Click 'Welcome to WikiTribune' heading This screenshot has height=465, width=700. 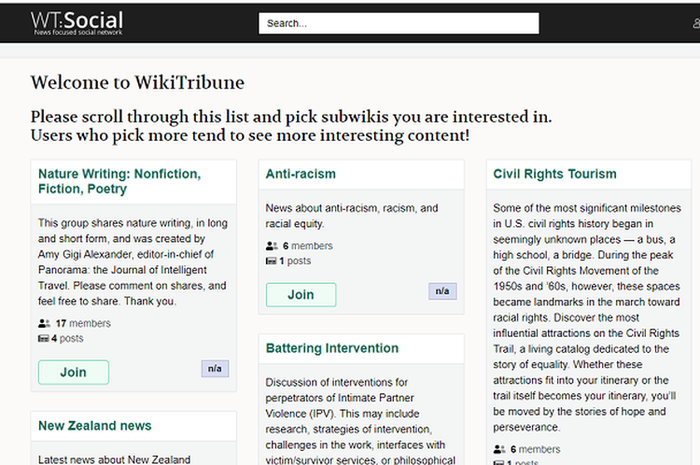pyautogui.click(x=138, y=83)
